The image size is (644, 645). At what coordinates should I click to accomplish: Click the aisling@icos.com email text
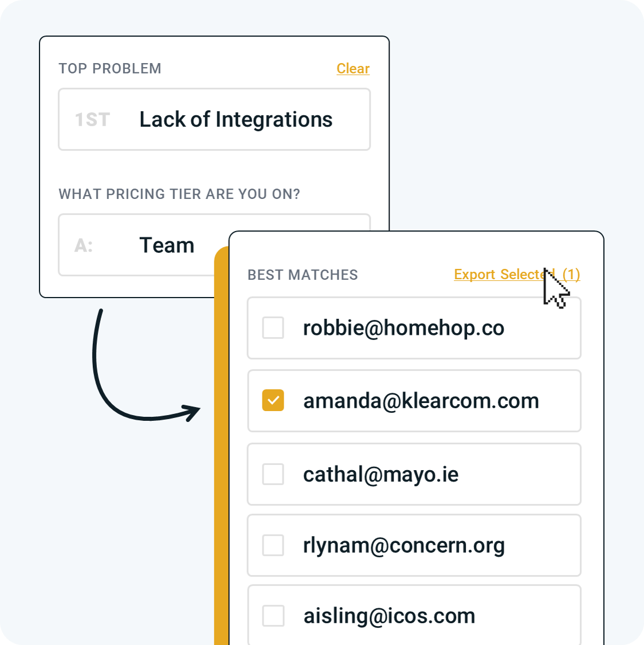pos(389,616)
